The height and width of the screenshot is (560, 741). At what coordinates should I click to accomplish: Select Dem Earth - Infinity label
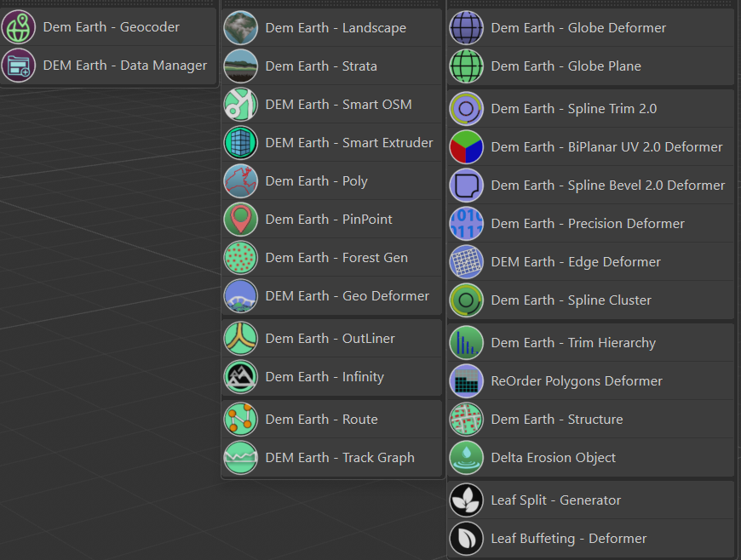(325, 377)
